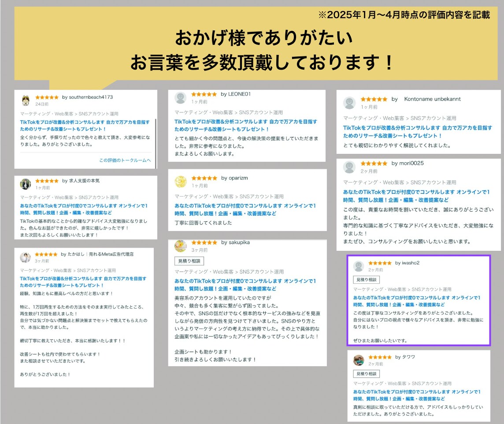Click username LEONE01
The height and width of the screenshot is (424, 504).
click(x=240, y=94)
